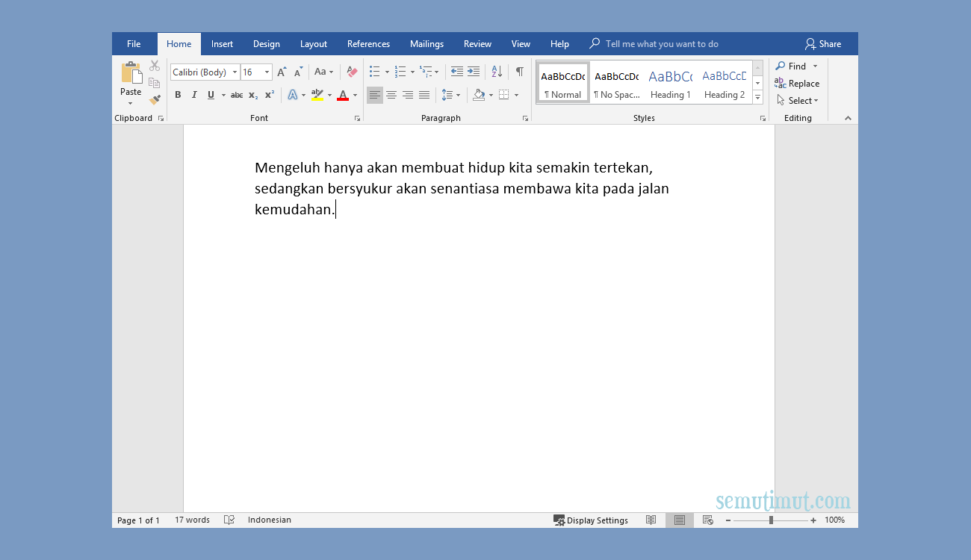Toggle bold formatting
The width and height of the screenshot is (971, 560).
[178, 95]
